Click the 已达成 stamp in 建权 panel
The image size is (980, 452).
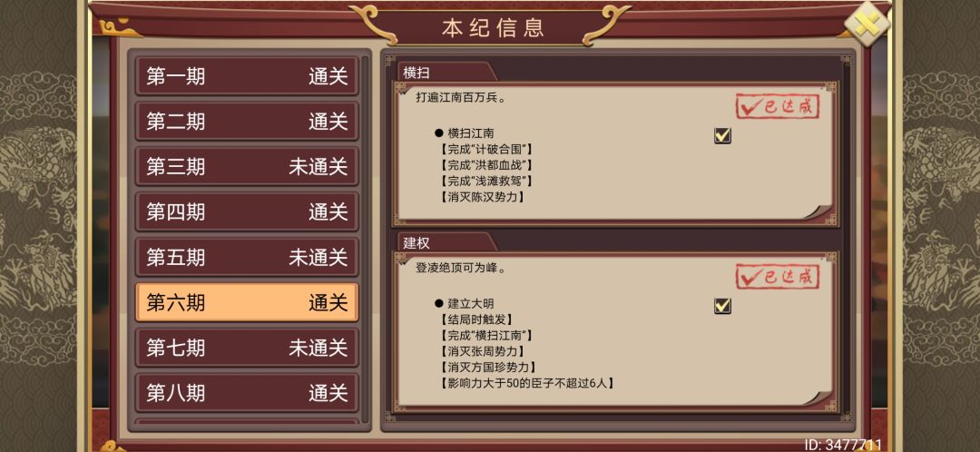(x=777, y=277)
